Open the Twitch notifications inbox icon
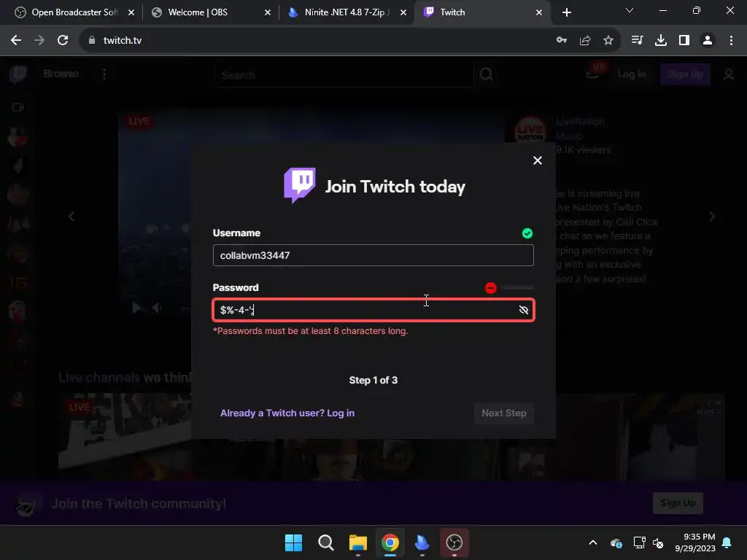 pyautogui.click(x=592, y=74)
